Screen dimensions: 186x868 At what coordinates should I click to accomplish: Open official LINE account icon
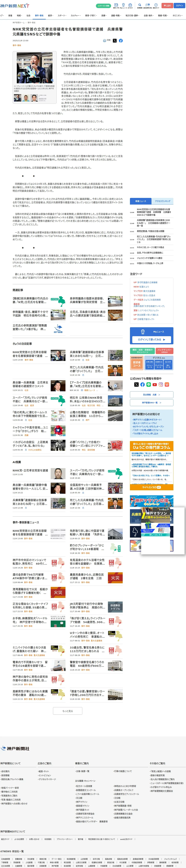click(148, 385)
